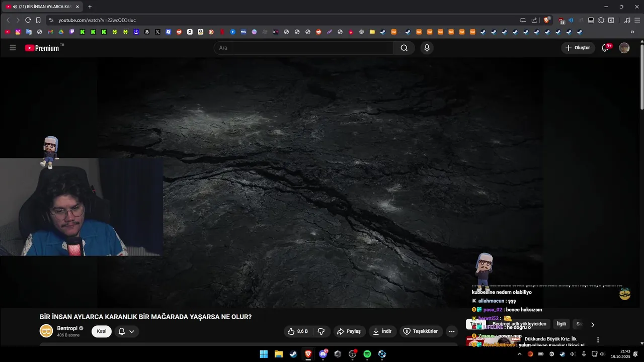This screenshot has height=362, width=644.
Task: Click the search magnifier button
Action: click(x=404, y=48)
